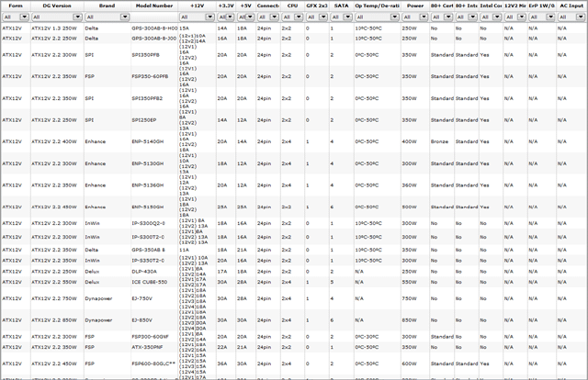Open the +5V filter dropdown

pyautogui.click(x=246, y=17)
